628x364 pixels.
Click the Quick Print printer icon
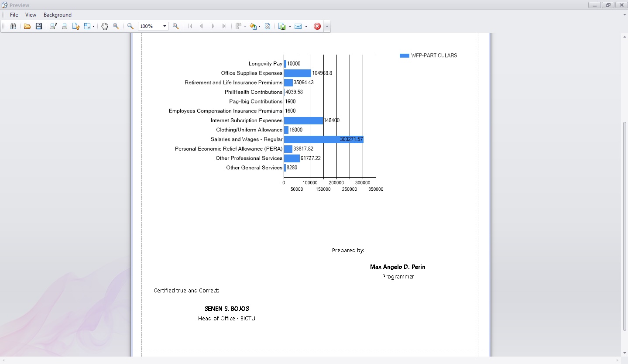coord(64,26)
